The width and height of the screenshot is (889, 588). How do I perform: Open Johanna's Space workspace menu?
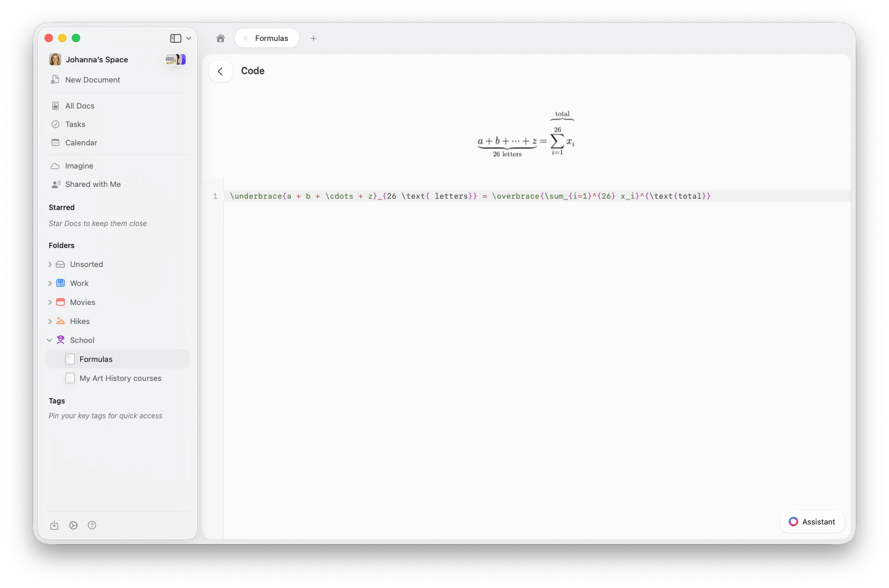tap(97, 59)
